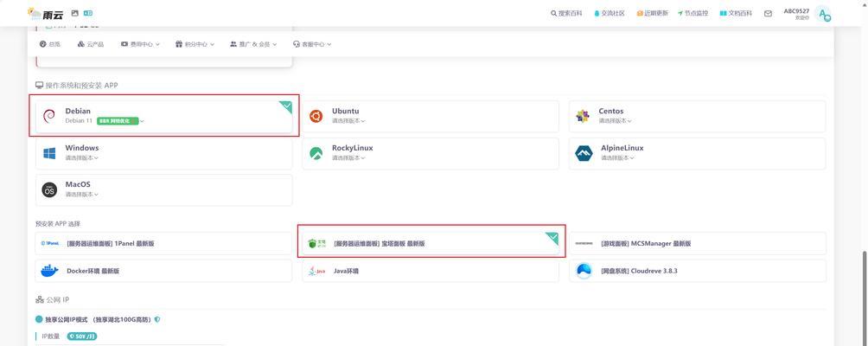Go to 交流社区 community link
868x346 pixels.
point(609,13)
